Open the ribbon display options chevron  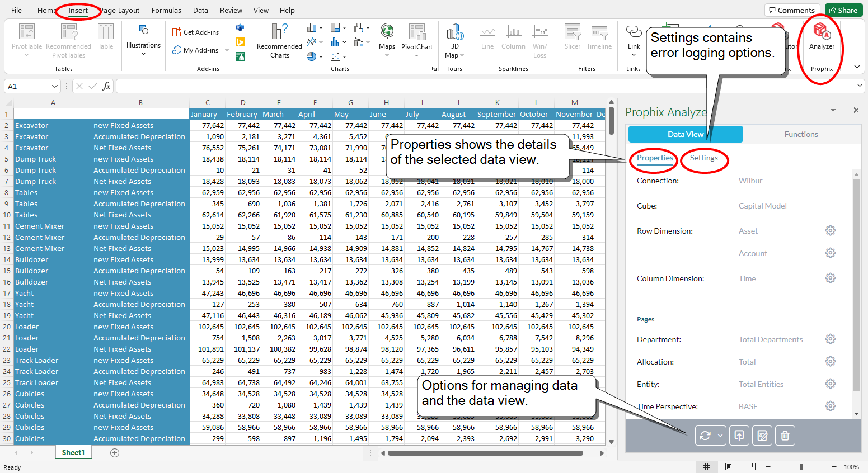[857, 67]
